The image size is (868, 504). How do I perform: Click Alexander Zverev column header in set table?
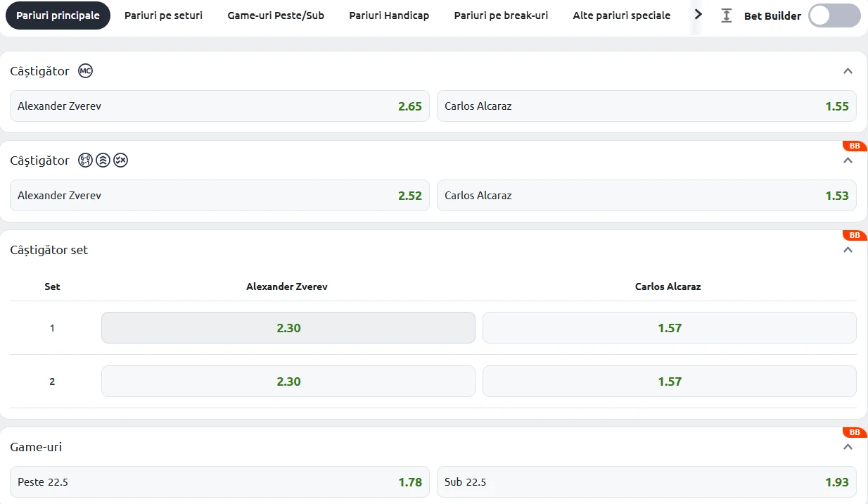click(x=287, y=286)
